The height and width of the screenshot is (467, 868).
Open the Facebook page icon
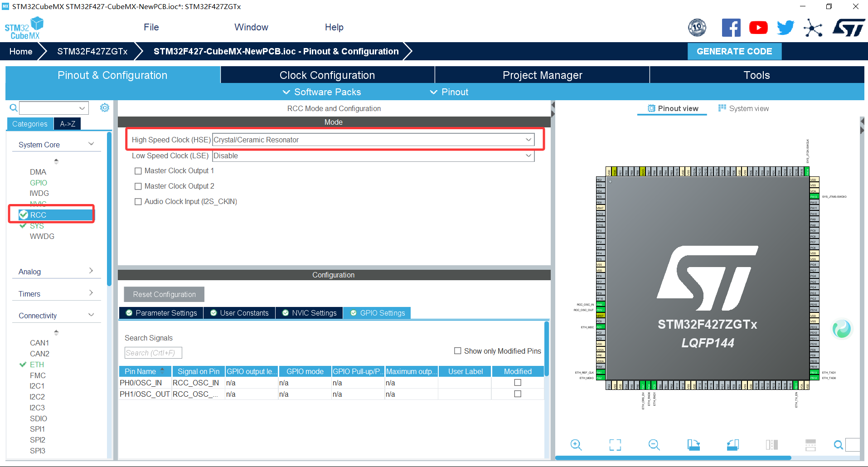tap(731, 27)
